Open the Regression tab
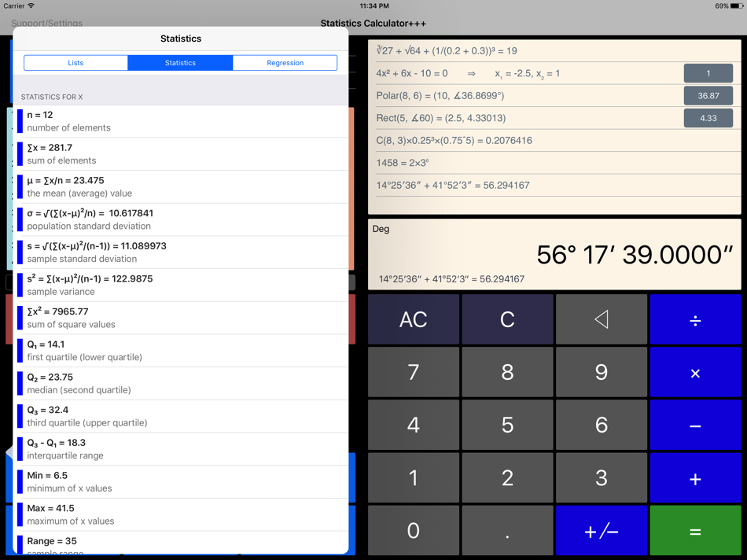Image resolution: width=747 pixels, height=560 pixels. [x=285, y=63]
